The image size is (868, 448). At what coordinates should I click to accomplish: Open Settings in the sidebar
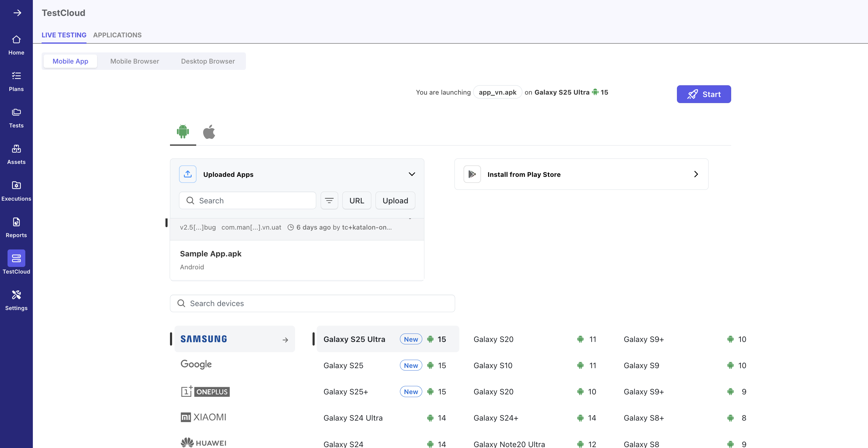pyautogui.click(x=16, y=300)
